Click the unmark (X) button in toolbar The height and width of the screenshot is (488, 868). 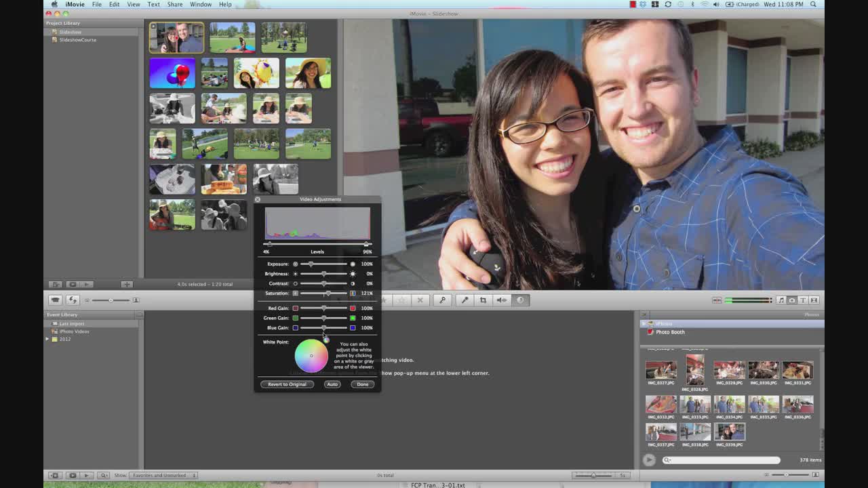click(x=420, y=300)
